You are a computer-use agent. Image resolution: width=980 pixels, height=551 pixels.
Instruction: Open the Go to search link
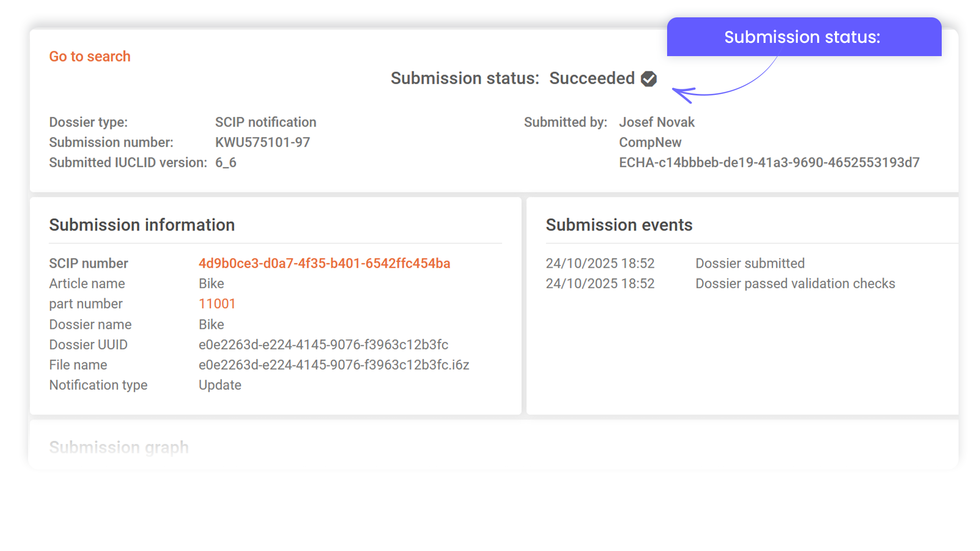[x=90, y=56]
